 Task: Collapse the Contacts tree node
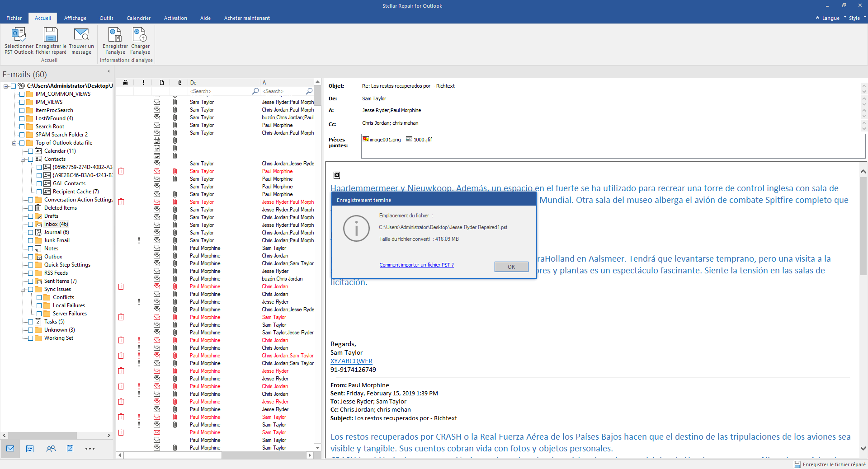coord(23,159)
